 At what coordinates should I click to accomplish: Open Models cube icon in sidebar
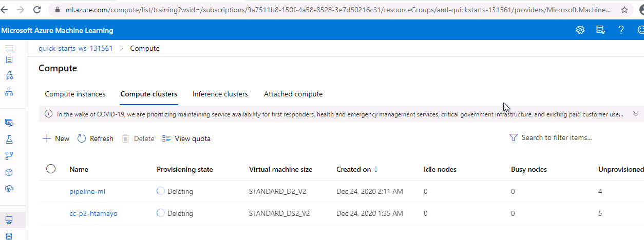9,172
